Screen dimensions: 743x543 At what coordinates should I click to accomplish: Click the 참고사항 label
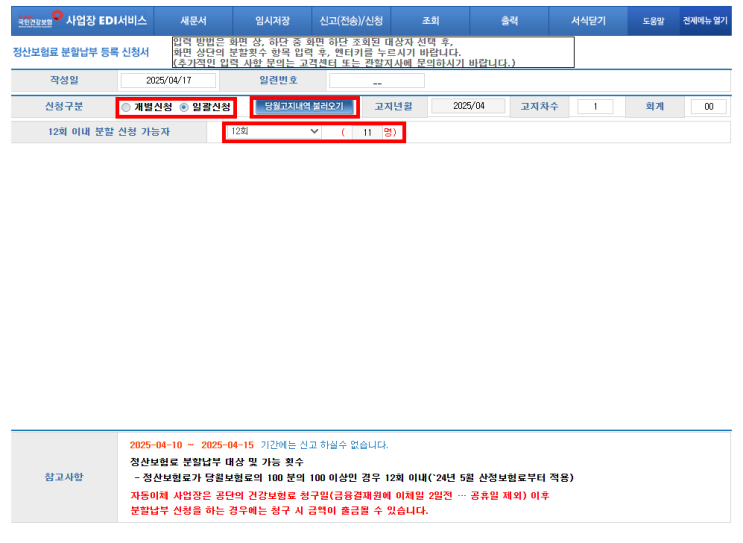pos(64,477)
